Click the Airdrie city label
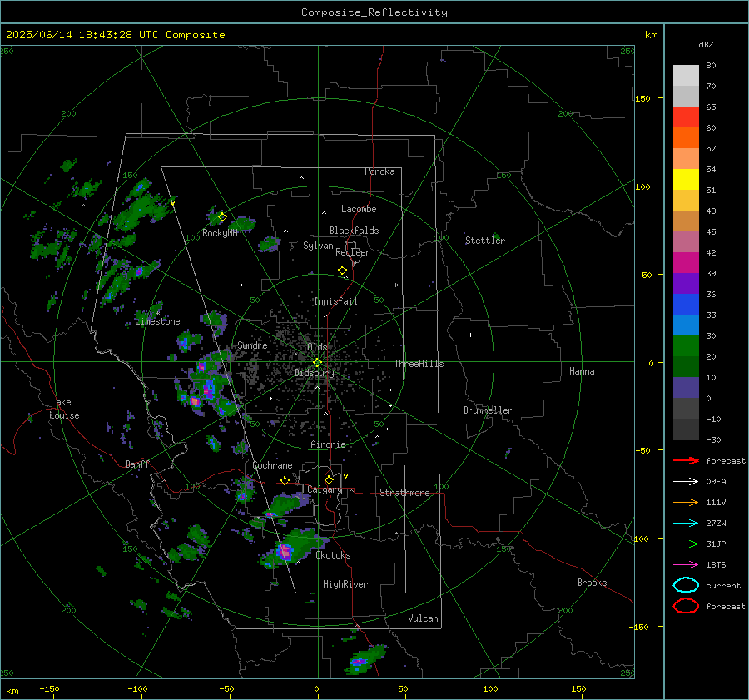This screenshot has width=749, height=700. pyautogui.click(x=328, y=444)
